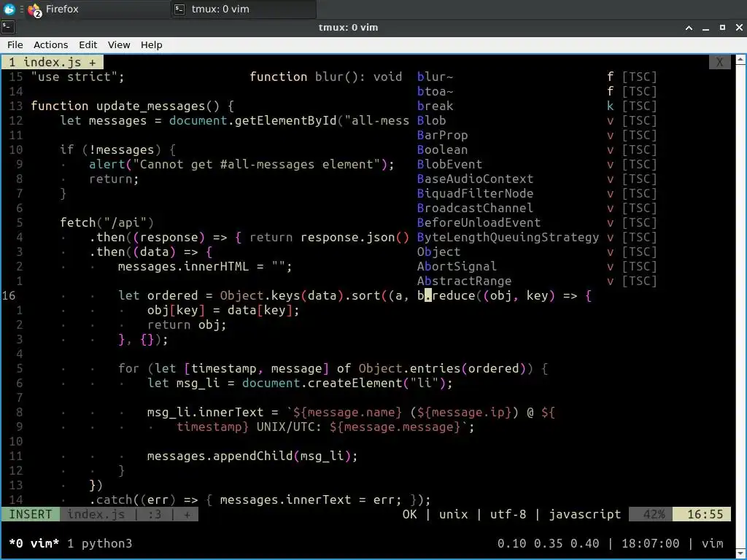Image resolution: width=747 pixels, height=560 pixels.
Task: Select the Object completion entry in the popup
Action: [x=536, y=252]
